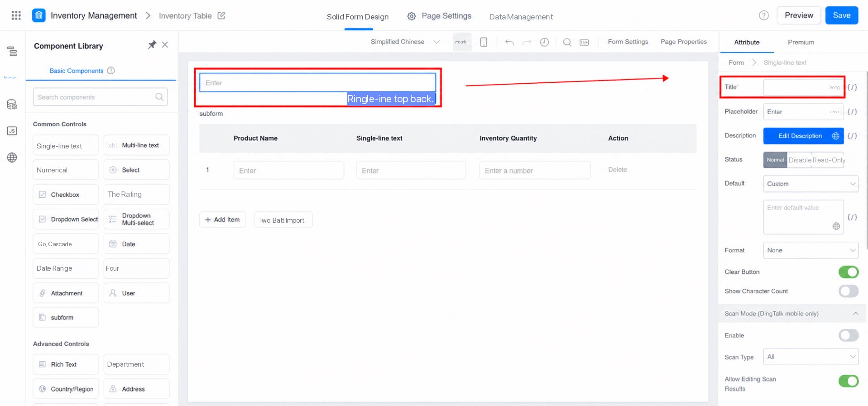Click the Search components input field
Screen dimensions: 868x406
100,97
